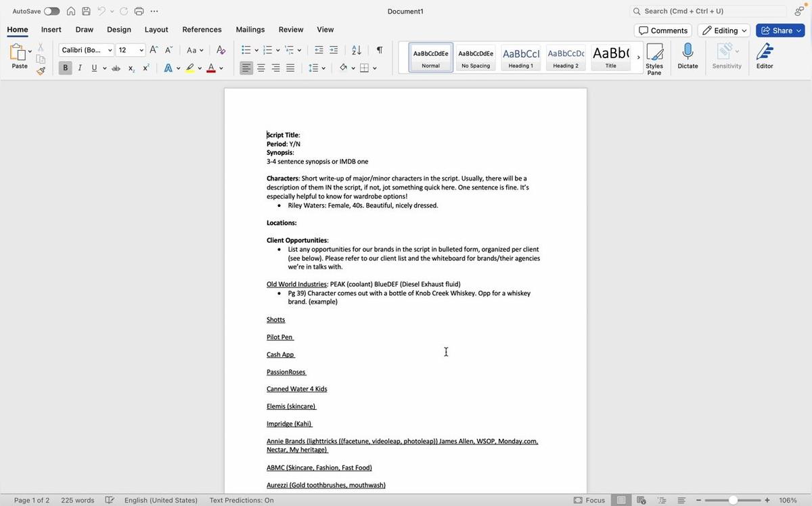Toggle the AutoSave switch
Viewport: 812px width, 506px height.
51,11
